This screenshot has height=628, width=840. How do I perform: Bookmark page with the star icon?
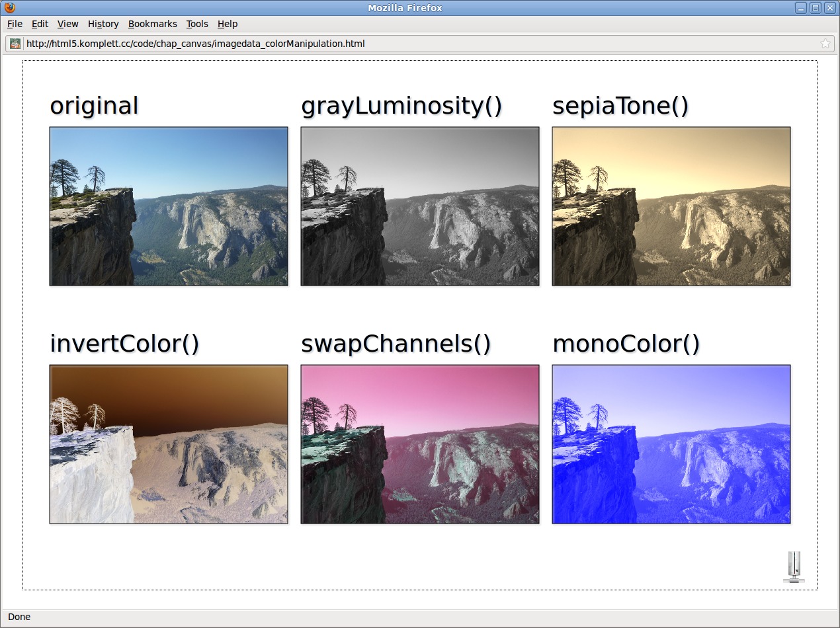click(825, 44)
